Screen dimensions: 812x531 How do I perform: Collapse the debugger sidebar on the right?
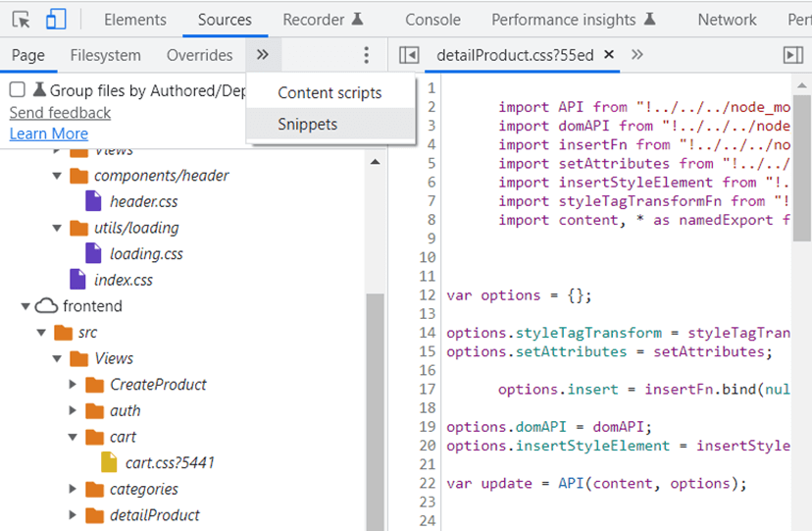click(x=792, y=56)
